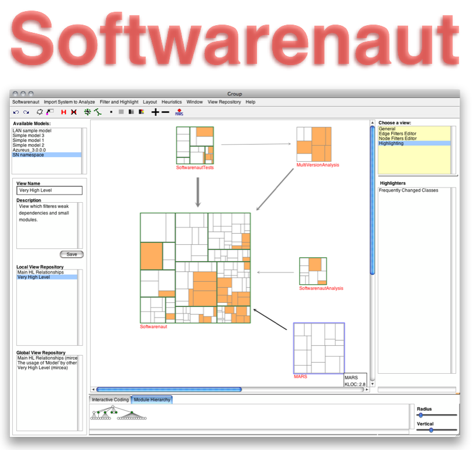Click the MARS module treemap
This screenshot has height=450, width=476.
319,348
